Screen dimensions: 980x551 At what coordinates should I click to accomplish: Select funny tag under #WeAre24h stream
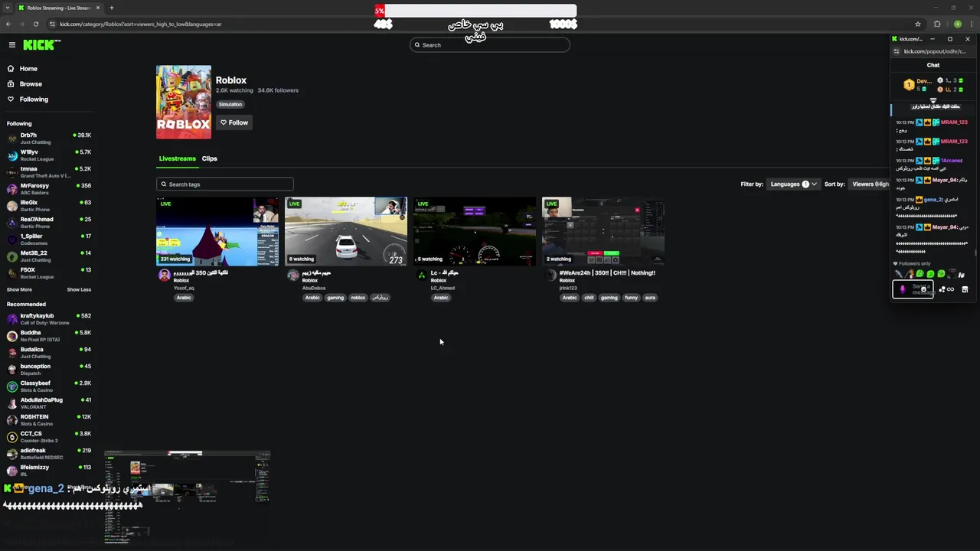[631, 298]
